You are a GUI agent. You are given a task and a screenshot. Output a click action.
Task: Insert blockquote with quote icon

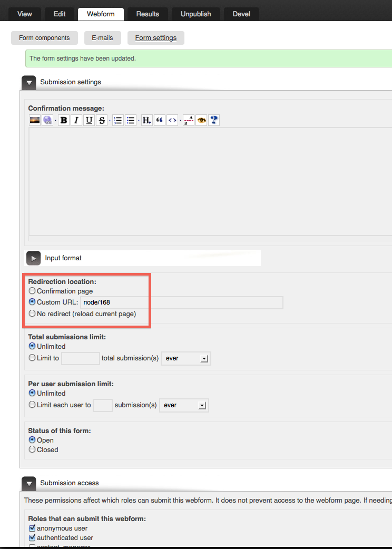[160, 121]
